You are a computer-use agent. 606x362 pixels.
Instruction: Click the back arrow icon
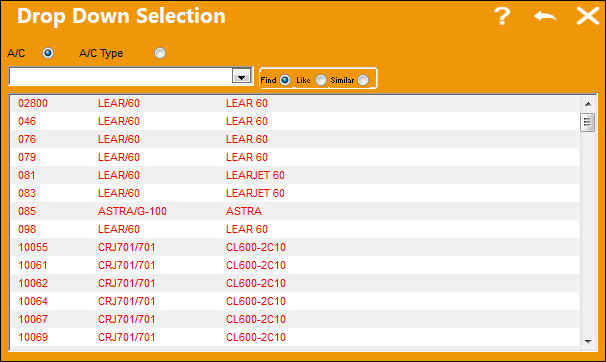545,16
